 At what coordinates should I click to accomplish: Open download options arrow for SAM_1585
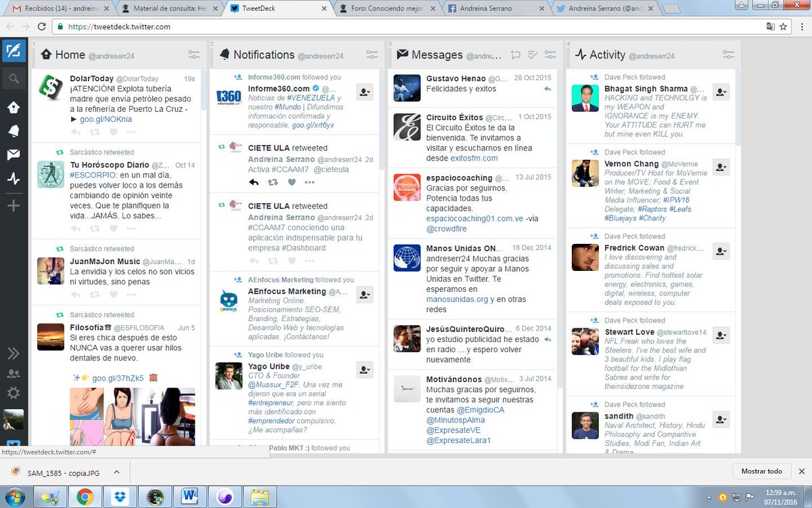pyautogui.click(x=116, y=471)
